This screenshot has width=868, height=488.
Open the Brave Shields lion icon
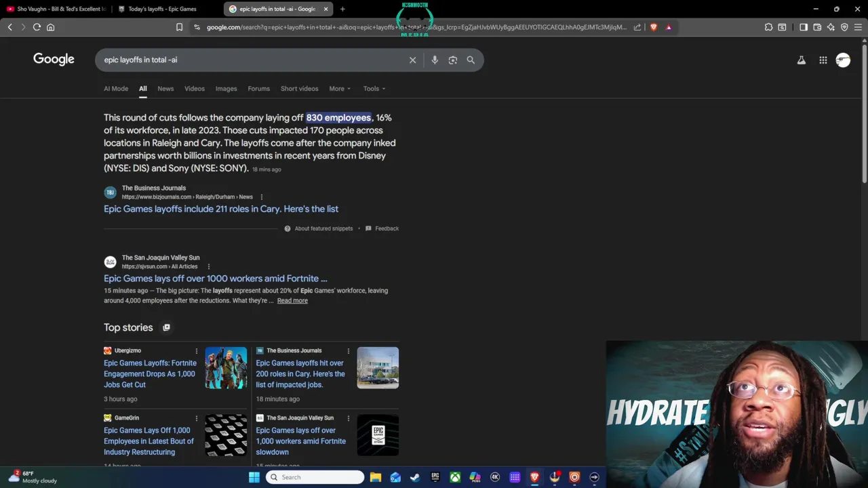[654, 27]
